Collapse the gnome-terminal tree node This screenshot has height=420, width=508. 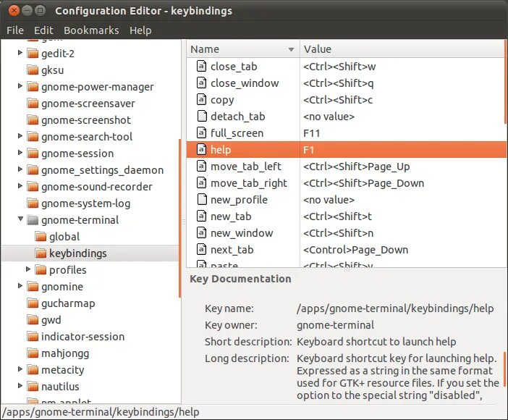coord(20,219)
